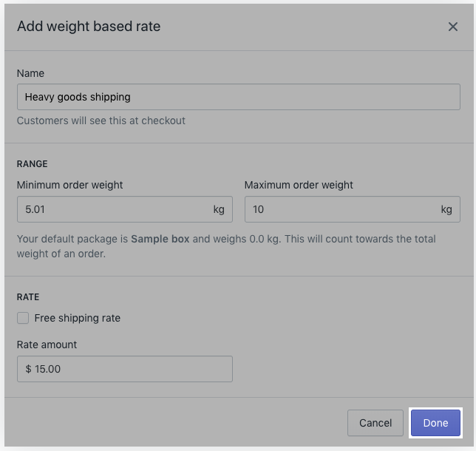Click the 'Sample box' bold text
Viewport: 476px width, 451px height.
point(160,239)
